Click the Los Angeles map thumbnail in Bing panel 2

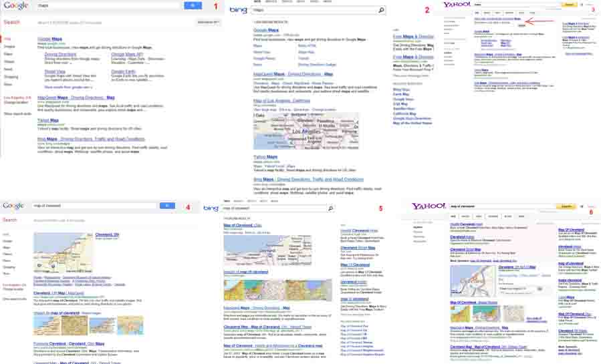click(306, 130)
